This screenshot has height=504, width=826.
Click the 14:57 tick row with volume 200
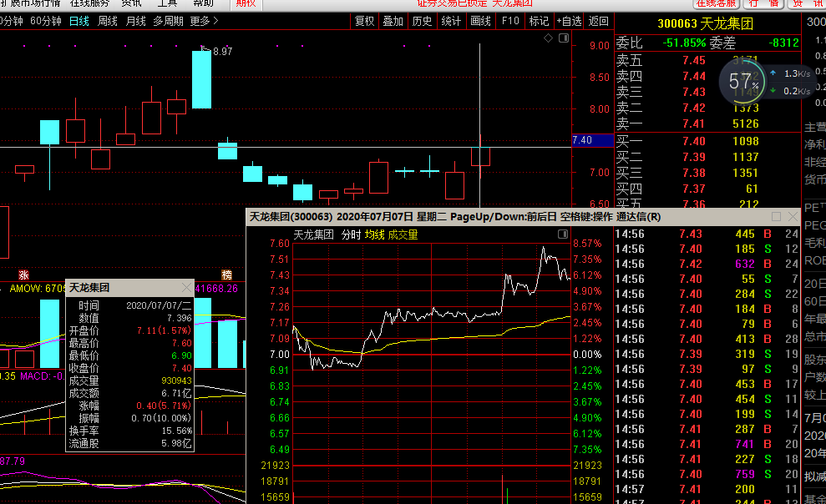coord(707,489)
